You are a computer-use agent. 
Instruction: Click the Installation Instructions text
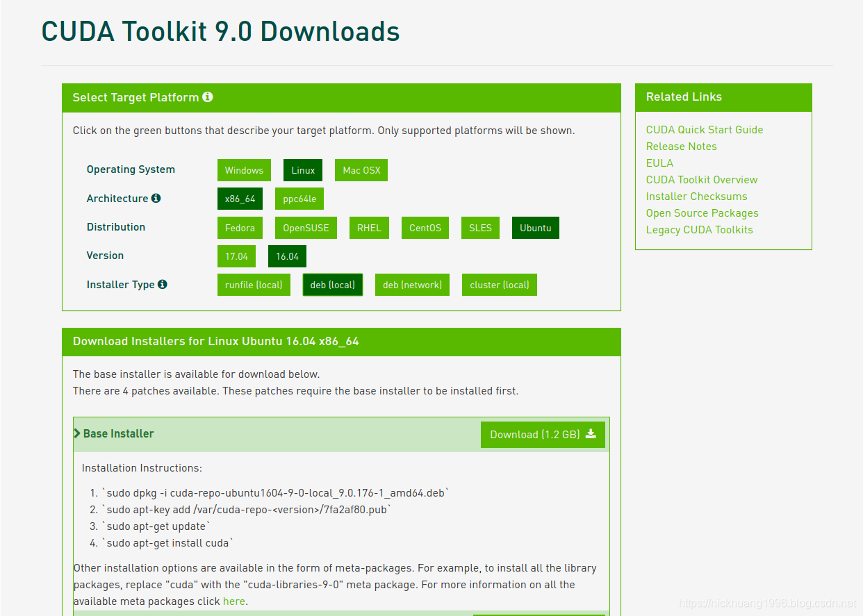[x=142, y=469]
